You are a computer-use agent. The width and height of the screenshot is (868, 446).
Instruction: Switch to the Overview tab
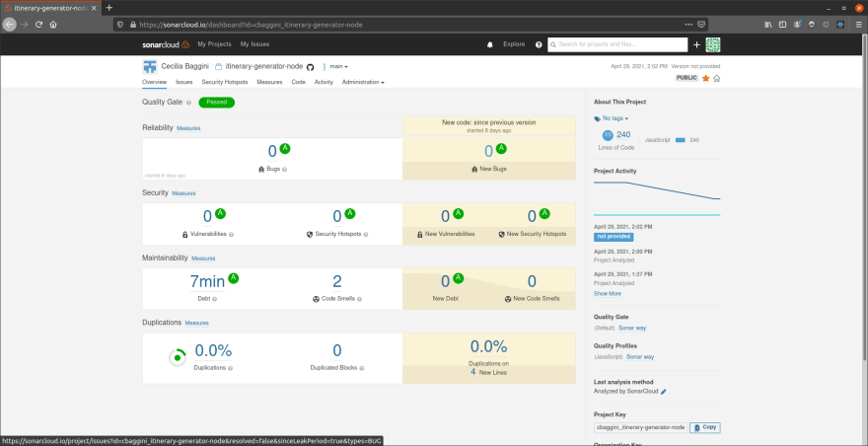(155, 82)
